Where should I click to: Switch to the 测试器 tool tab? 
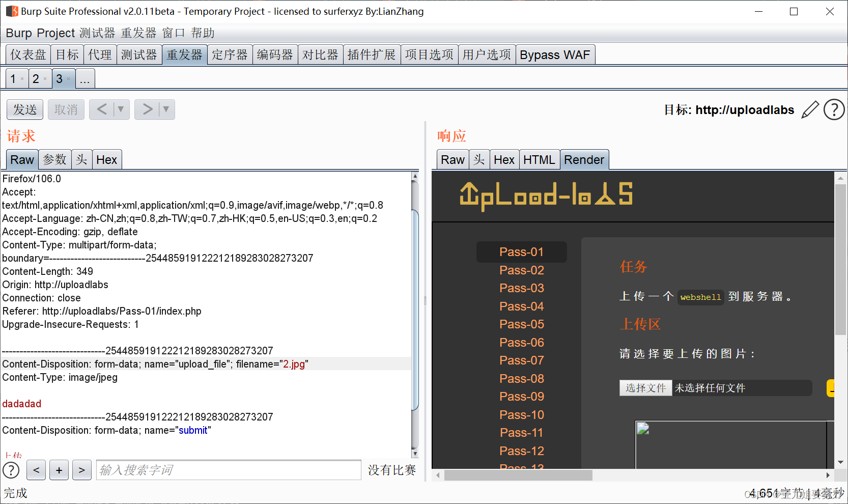pyautogui.click(x=139, y=54)
